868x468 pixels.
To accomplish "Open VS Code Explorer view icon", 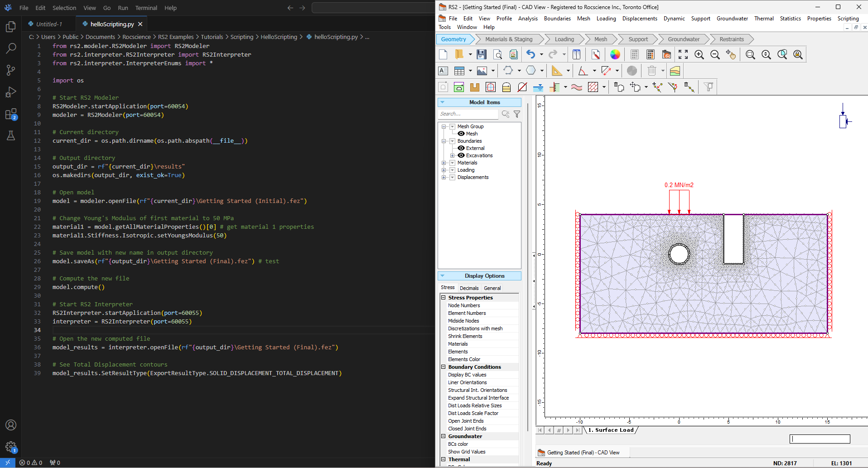I will tap(11, 27).
